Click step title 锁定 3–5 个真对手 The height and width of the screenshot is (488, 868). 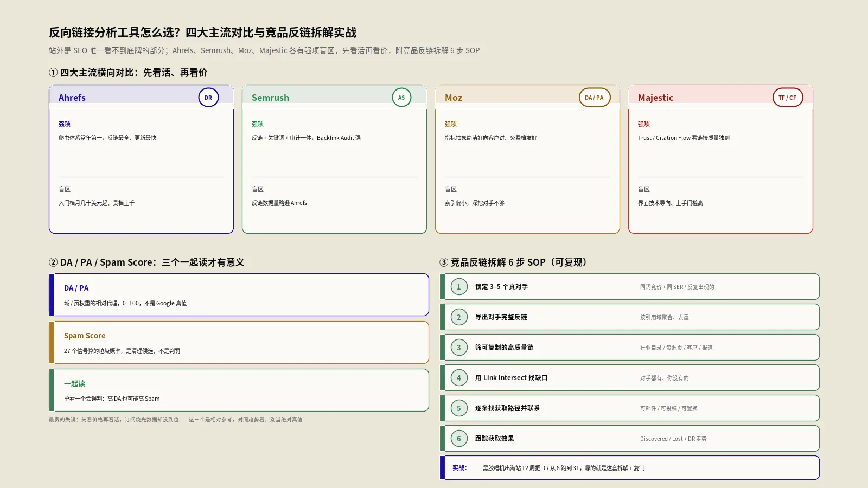pyautogui.click(x=502, y=287)
